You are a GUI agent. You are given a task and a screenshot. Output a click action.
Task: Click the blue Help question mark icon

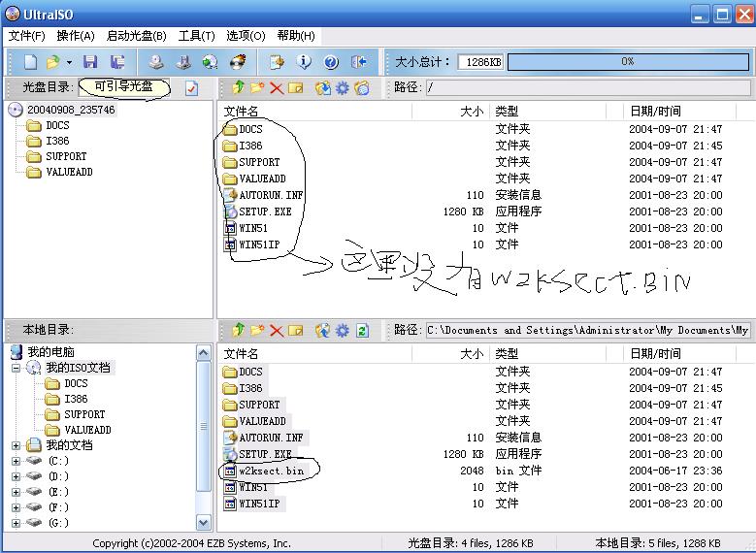331,62
